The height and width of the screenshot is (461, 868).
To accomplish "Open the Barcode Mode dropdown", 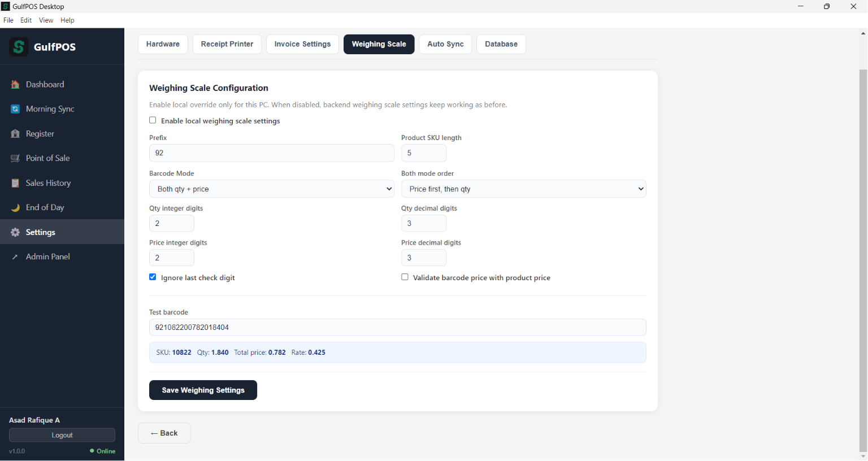I will (272, 189).
